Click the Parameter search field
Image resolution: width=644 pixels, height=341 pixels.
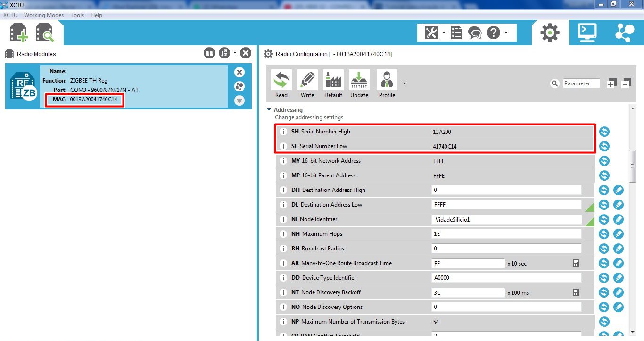[581, 83]
